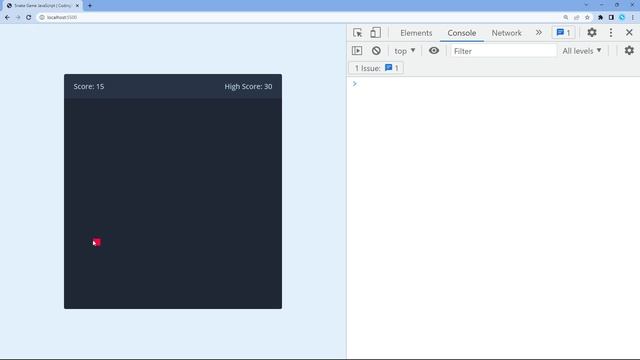The image size is (640, 360).
Task: Open the Extensions puzzle icon
Action: pyautogui.click(x=600, y=18)
